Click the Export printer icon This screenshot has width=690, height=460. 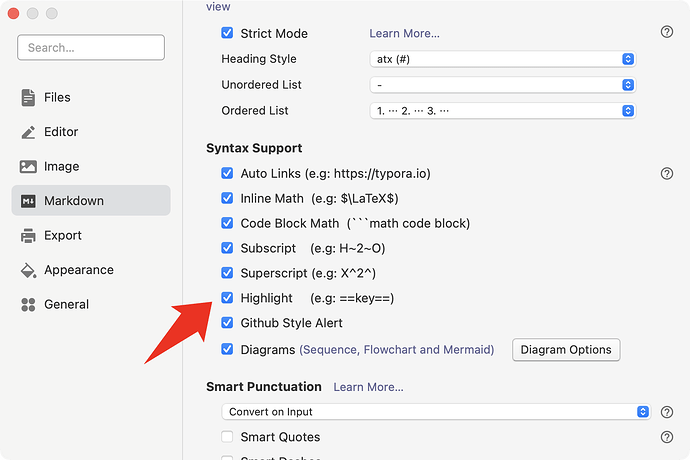coord(28,236)
